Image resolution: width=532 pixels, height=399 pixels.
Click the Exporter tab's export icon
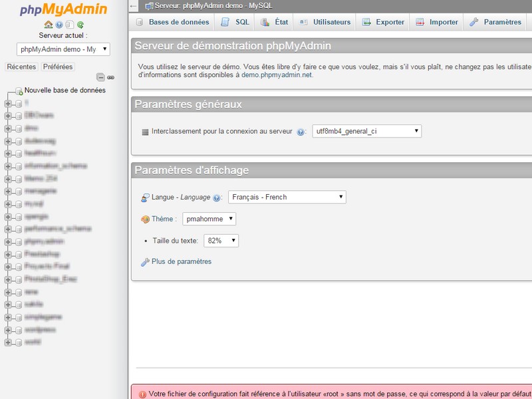366,22
